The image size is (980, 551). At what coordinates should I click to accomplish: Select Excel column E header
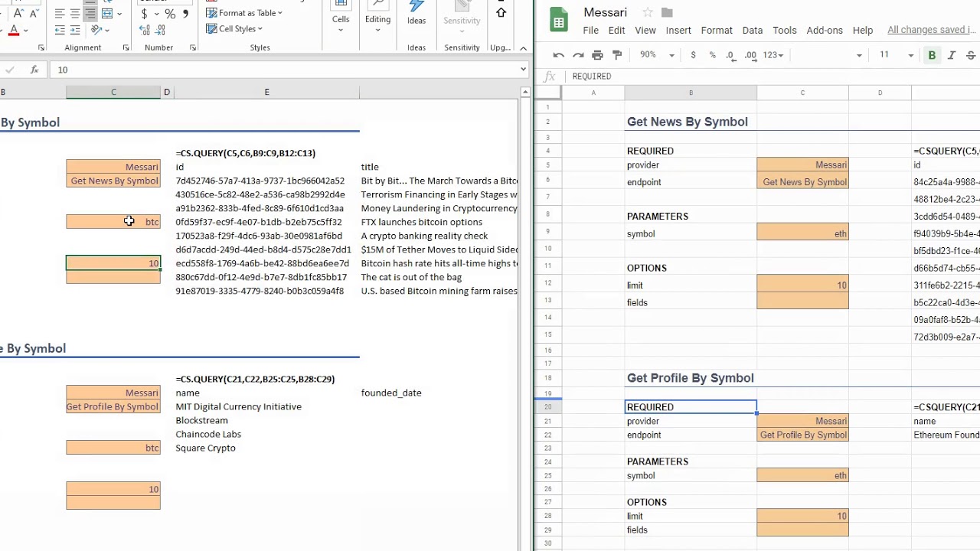[x=266, y=92]
